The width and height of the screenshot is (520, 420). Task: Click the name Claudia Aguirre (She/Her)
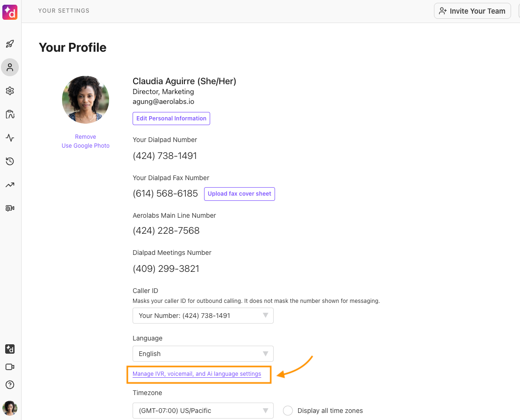tap(184, 81)
